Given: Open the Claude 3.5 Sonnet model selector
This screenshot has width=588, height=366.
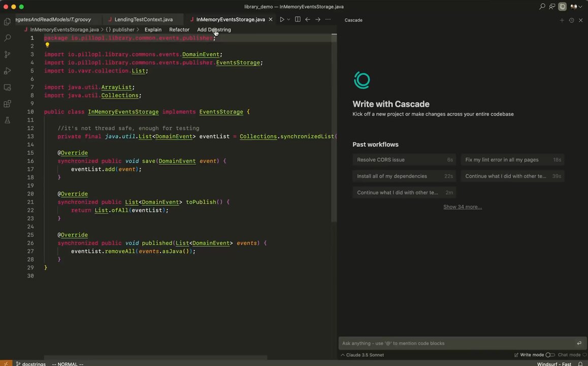Looking at the screenshot, I should (x=362, y=355).
